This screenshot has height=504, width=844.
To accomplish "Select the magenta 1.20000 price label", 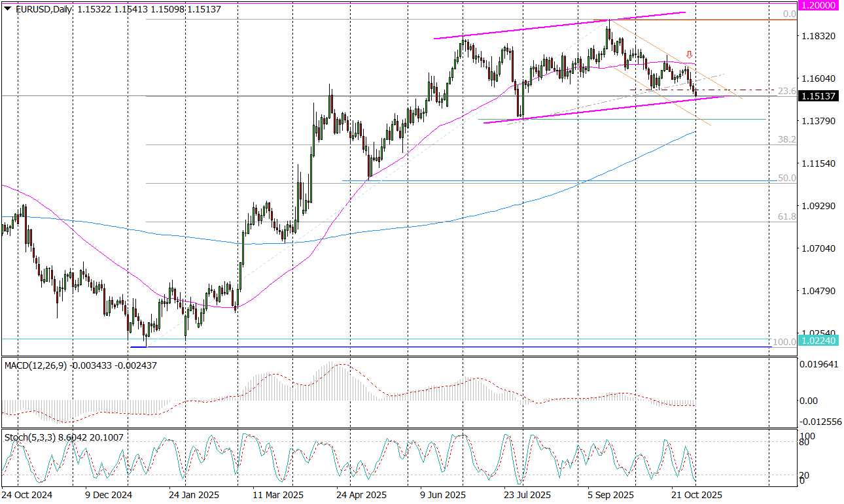I will (819, 5).
